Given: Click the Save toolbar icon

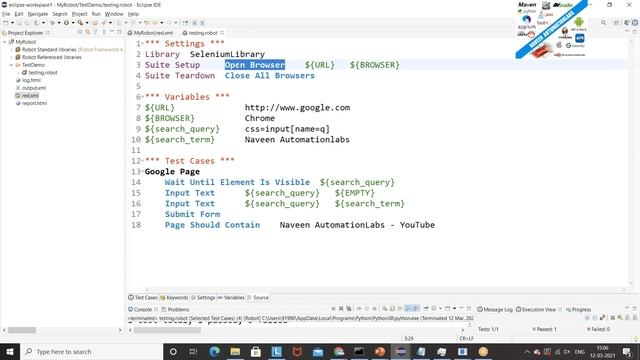Looking at the screenshot, I should pyautogui.click(x=19, y=23).
